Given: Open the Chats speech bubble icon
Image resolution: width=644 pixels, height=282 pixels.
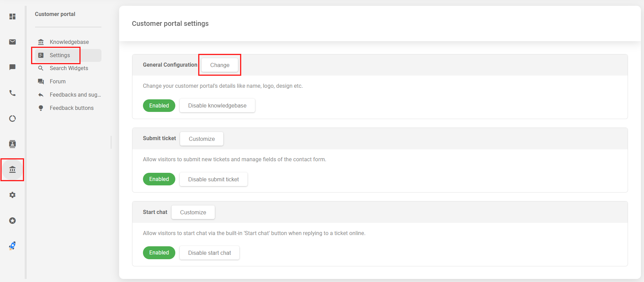Looking at the screenshot, I should click(13, 67).
